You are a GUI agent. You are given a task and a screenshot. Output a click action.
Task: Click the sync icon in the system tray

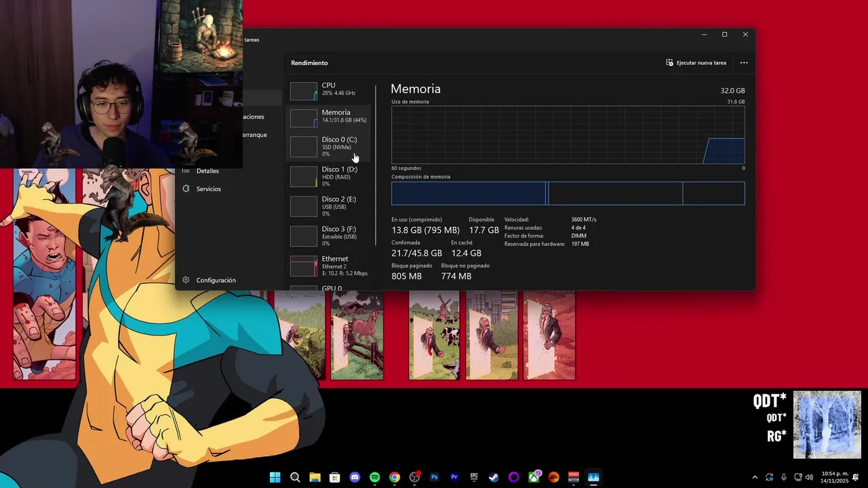pyautogui.click(x=770, y=477)
